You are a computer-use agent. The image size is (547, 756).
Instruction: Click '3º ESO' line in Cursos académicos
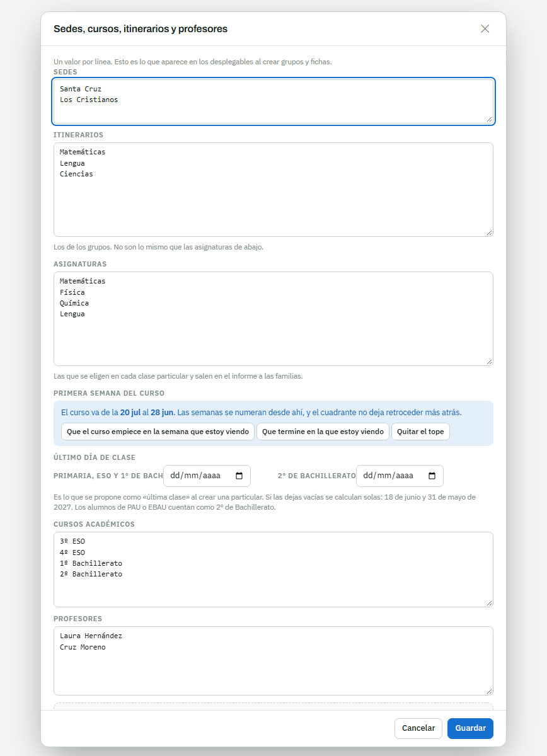click(72, 541)
